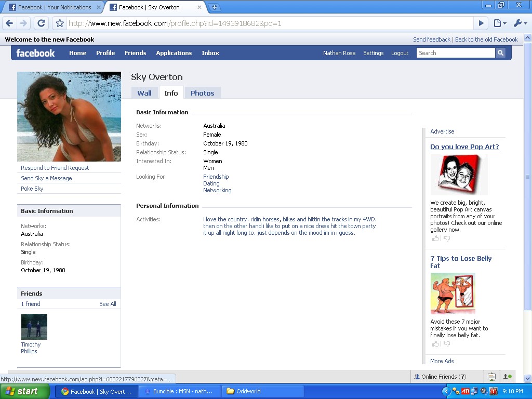Switch to the Buncible MSN taskbar window

[x=179, y=391]
